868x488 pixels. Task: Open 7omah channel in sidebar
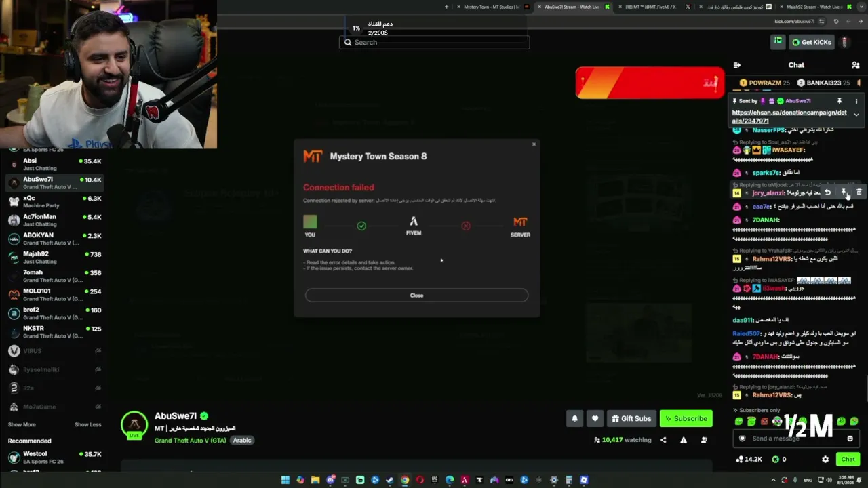54,276
